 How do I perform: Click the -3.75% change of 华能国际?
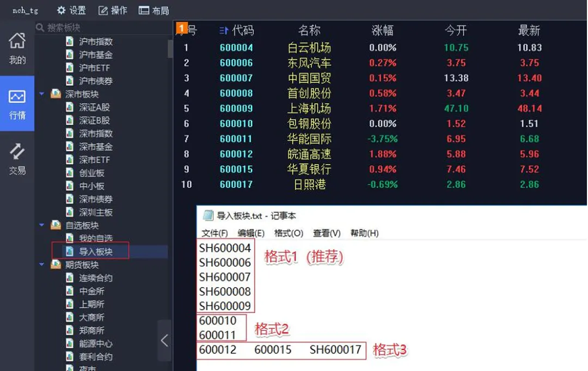[x=383, y=139]
